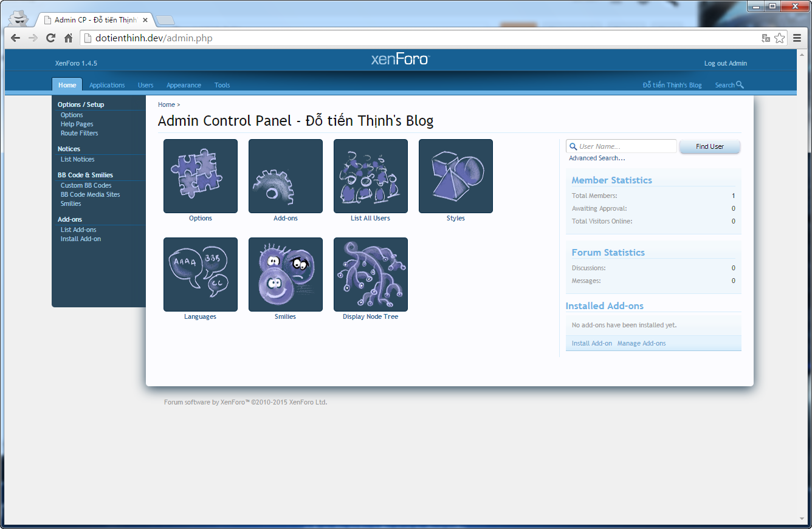Reload the page with refresh icon
The image size is (812, 529).
(51, 38)
